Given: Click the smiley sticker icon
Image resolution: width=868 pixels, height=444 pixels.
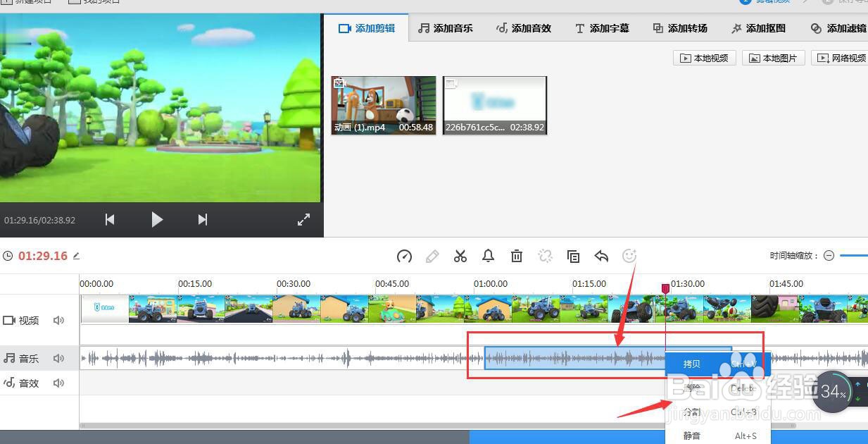Looking at the screenshot, I should pyautogui.click(x=629, y=257).
